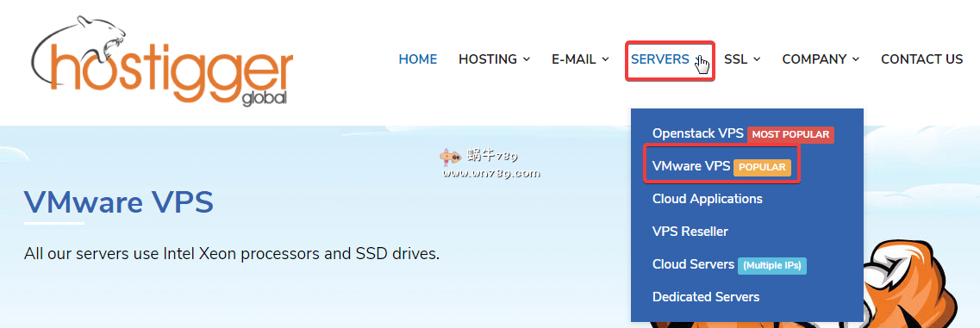The height and width of the screenshot is (328, 980).
Task: Open the E-MAIL menu
Action: pyautogui.click(x=574, y=59)
